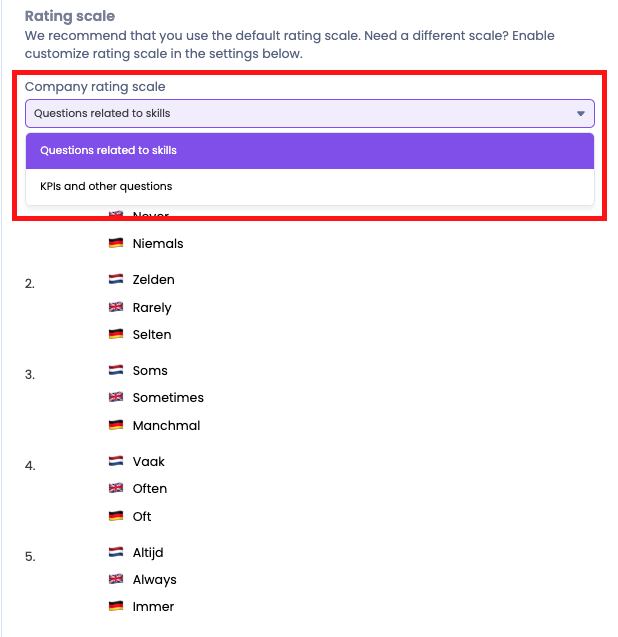
Task: Click the Company rating scale combo box field
Action: pyautogui.click(x=300, y=114)
